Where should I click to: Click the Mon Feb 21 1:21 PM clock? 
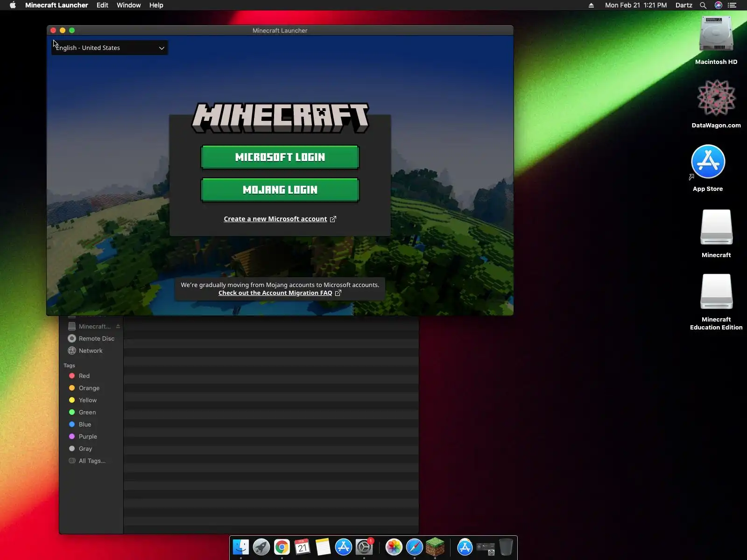[636, 5]
